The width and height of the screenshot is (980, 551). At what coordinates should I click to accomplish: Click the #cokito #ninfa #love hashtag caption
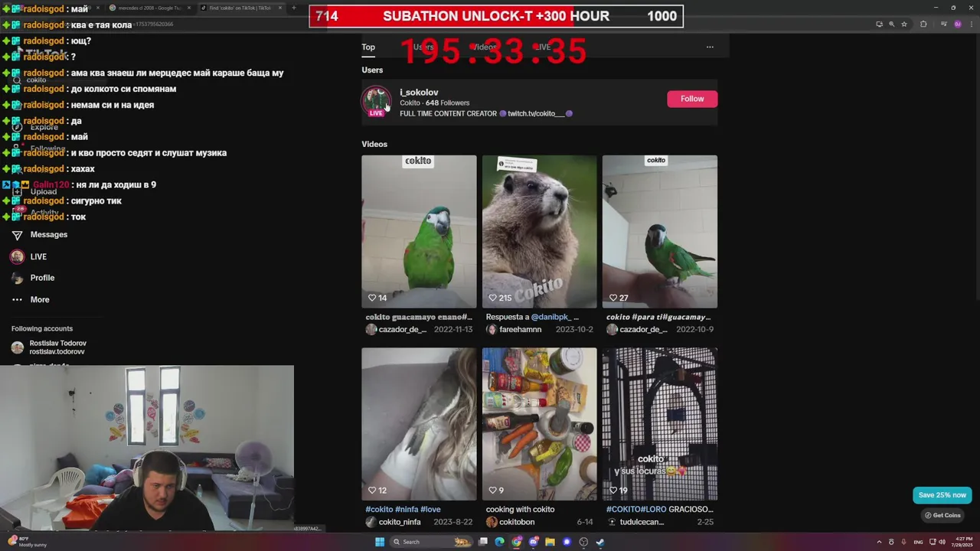403,509
